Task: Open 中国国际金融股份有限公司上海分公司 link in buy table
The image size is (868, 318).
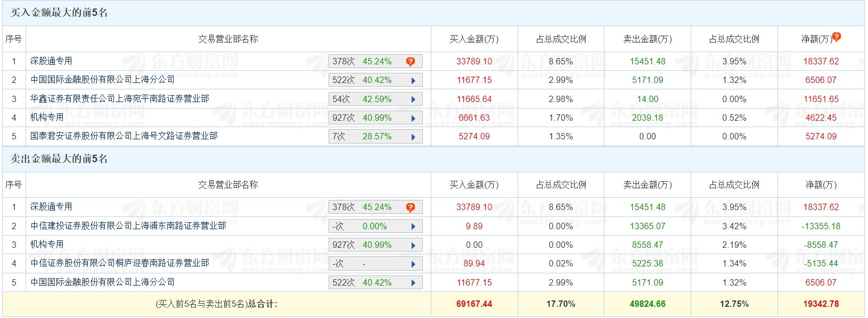Action: tap(102, 80)
